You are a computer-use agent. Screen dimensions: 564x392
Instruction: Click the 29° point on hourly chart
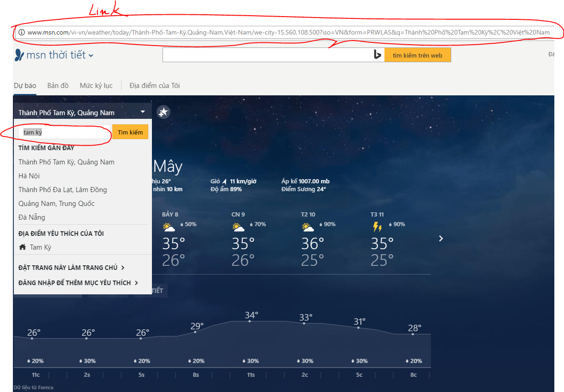pyautogui.click(x=196, y=332)
